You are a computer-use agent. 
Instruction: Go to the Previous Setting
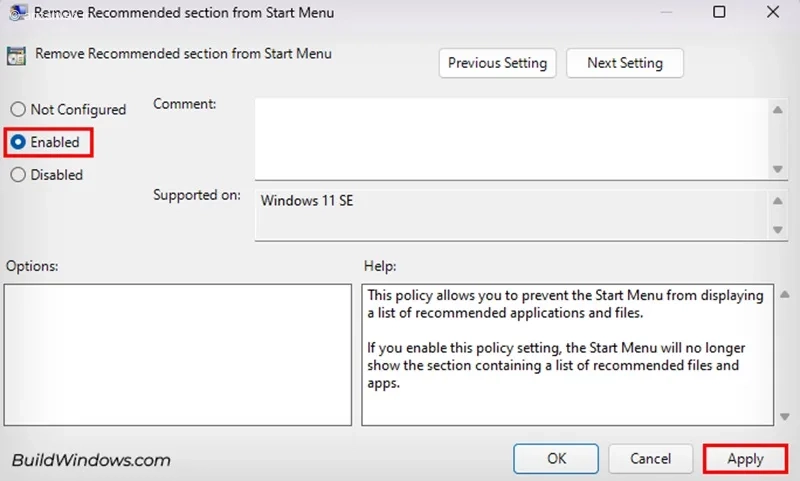coord(497,63)
